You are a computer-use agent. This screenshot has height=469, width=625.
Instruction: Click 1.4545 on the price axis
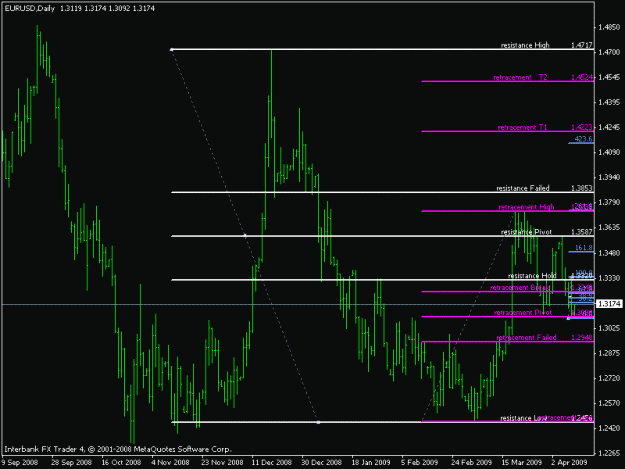click(609, 77)
